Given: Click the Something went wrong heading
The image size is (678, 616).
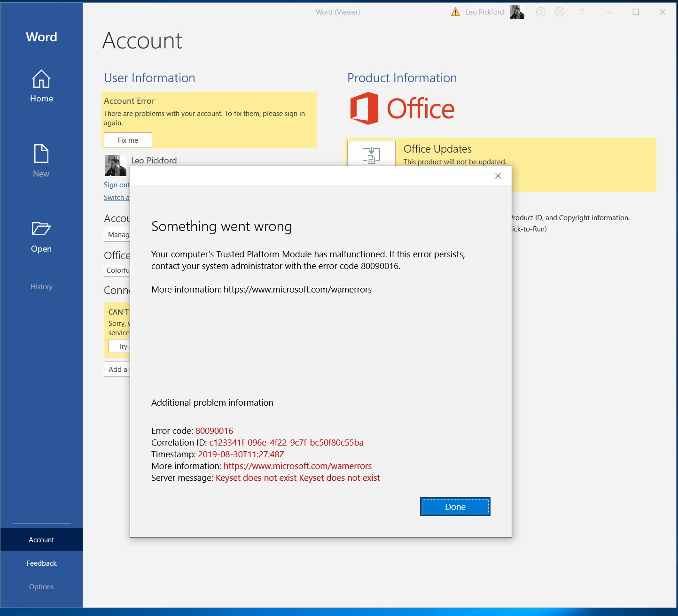Looking at the screenshot, I should 221,227.
